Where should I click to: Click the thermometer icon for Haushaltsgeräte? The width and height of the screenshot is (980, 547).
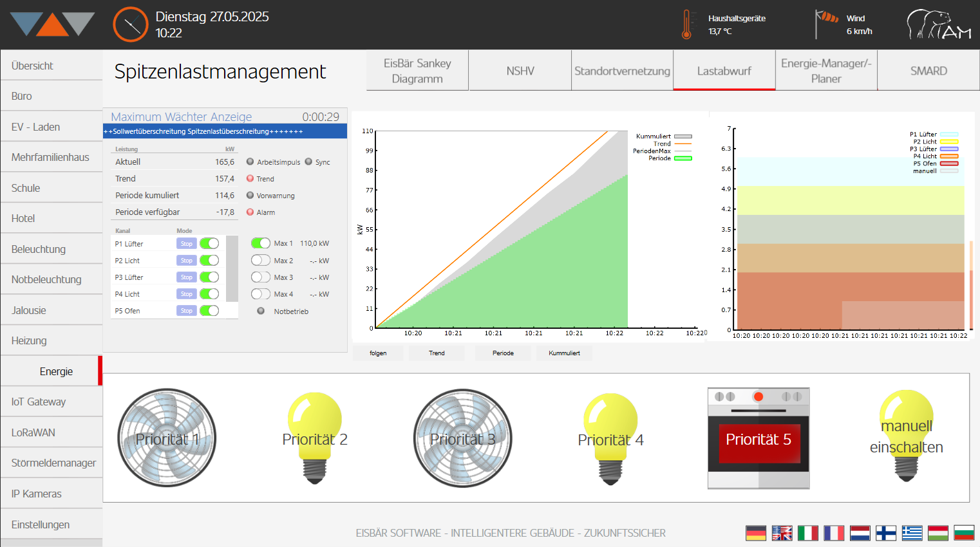point(686,24)
